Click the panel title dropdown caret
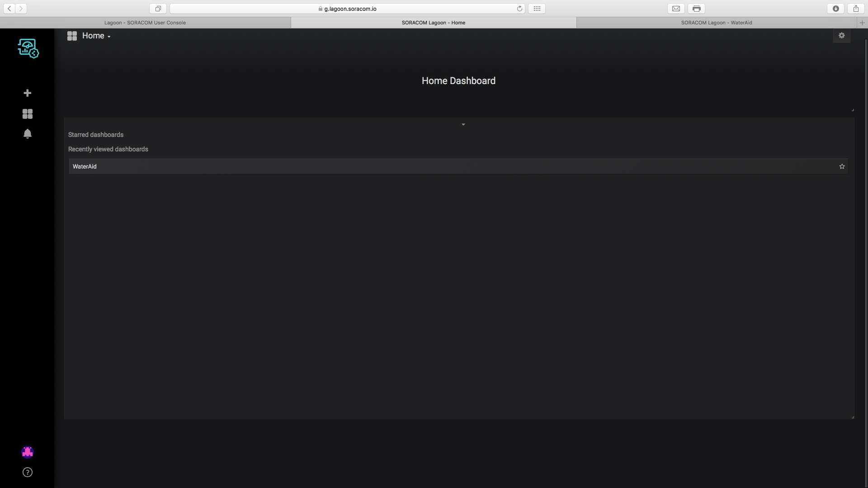The image size is (868, 488). pos(463,124)
